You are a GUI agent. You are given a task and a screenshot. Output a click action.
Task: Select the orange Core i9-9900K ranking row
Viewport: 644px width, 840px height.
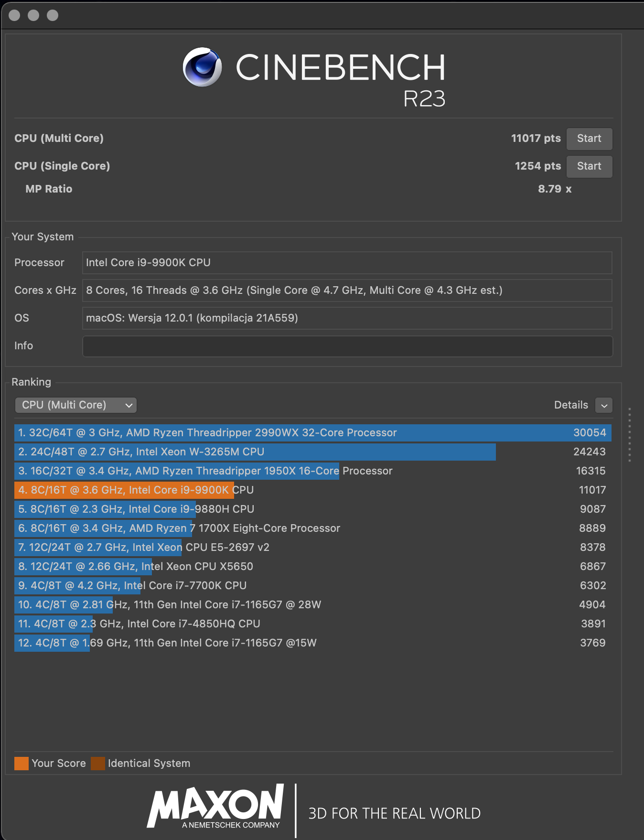click(313, 490)
